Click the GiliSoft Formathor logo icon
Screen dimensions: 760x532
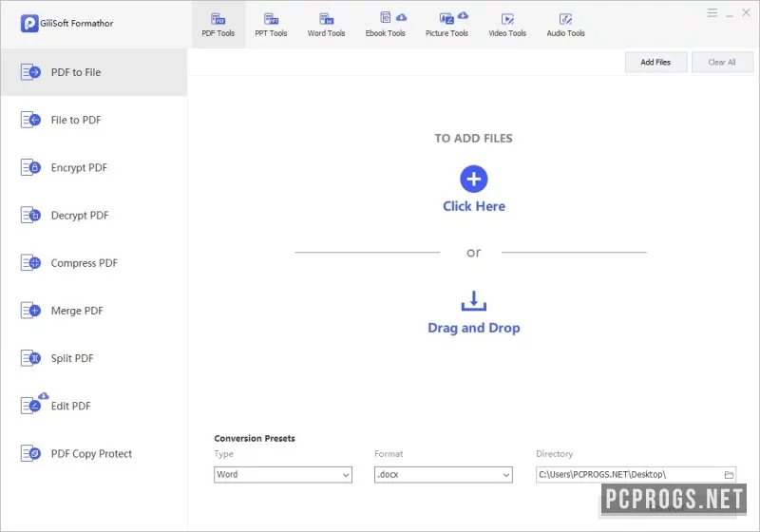click(29, 23)
